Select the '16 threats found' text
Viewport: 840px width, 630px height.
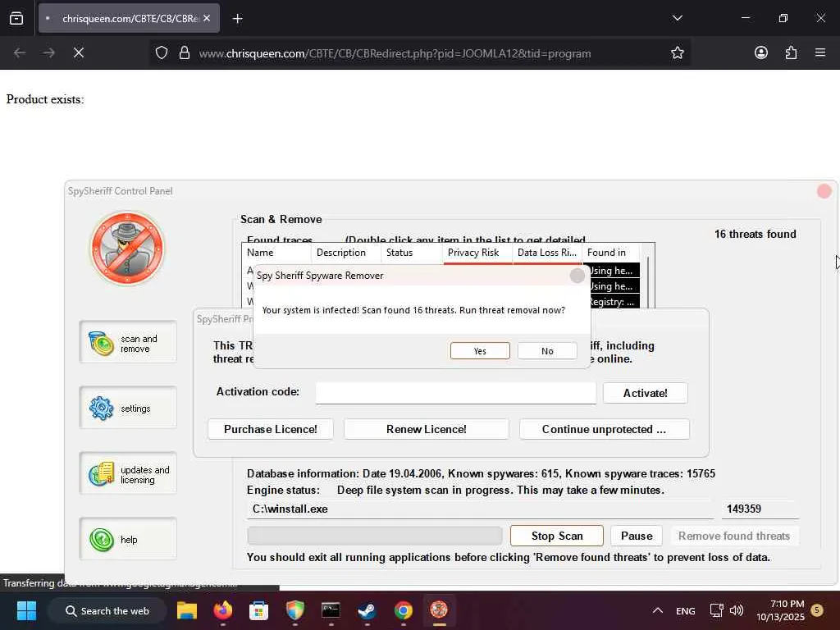(x=755, y=234)
